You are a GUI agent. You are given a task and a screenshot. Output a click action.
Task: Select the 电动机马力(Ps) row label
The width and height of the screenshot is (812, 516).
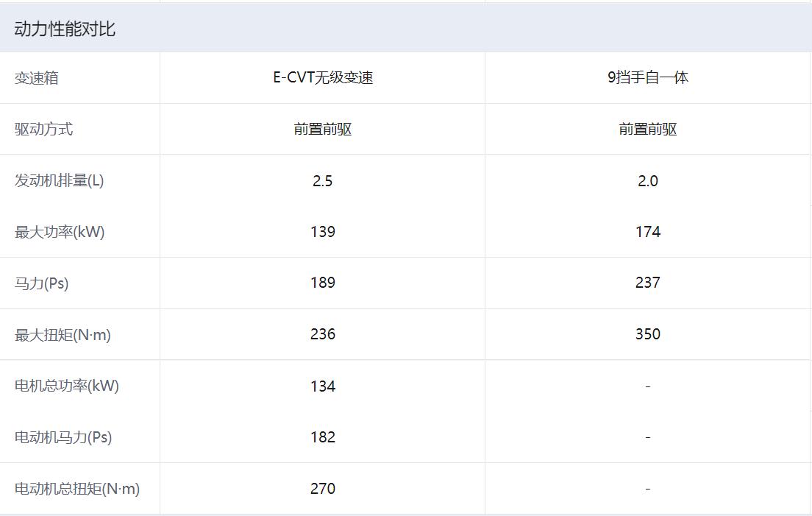click(63, 437)
